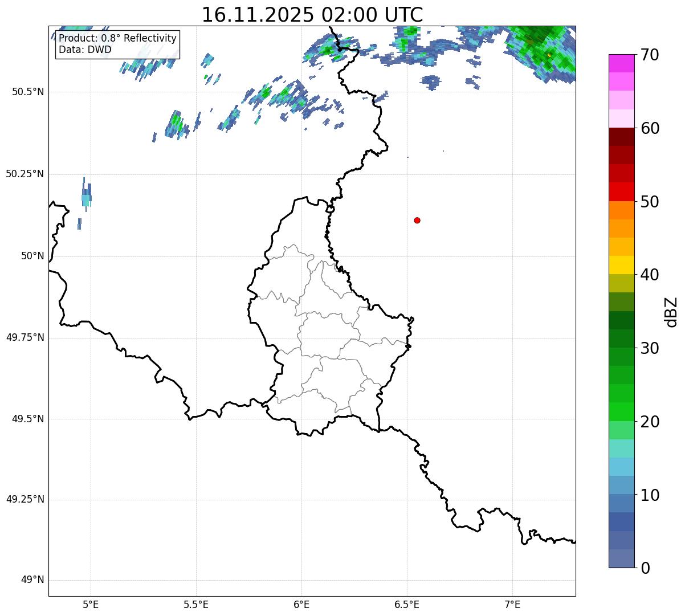
Task: Click the 7°E longitude label
Action: pos(512,604)
